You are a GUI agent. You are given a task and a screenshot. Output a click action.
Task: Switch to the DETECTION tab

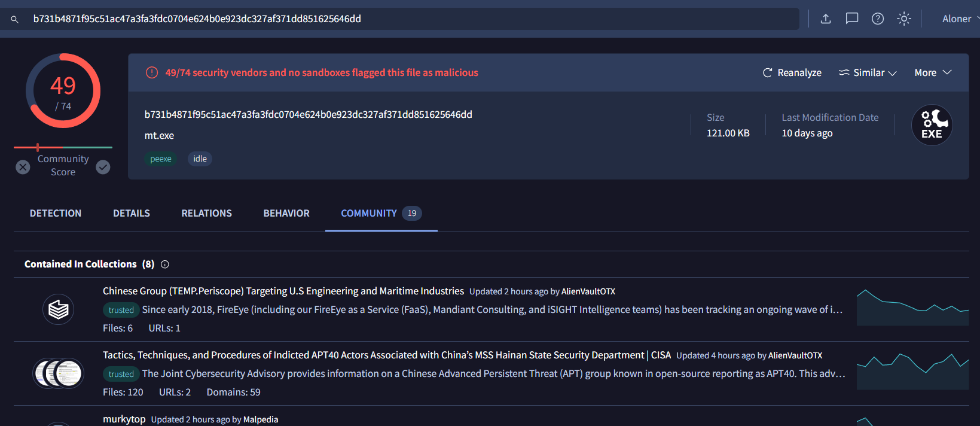click(x=56, y=213)
